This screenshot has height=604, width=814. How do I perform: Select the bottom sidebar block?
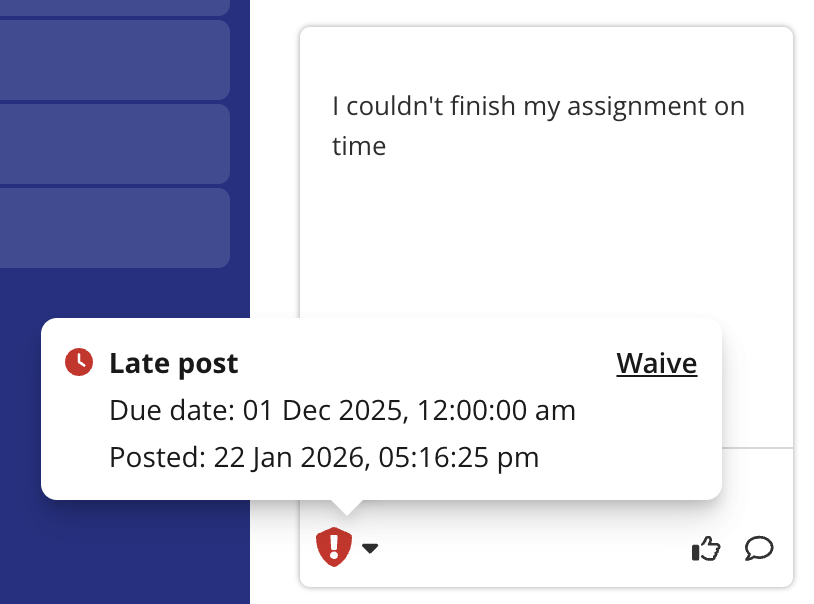tap(114, 228)
